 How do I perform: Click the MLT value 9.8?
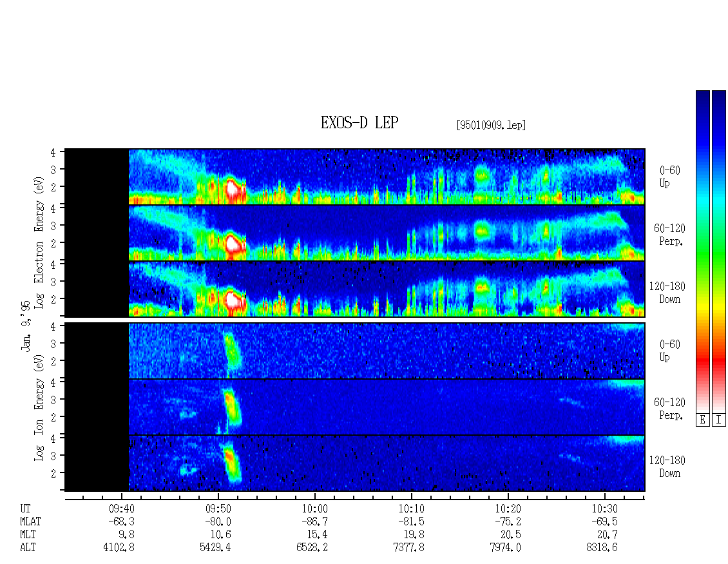click(127, 535)
